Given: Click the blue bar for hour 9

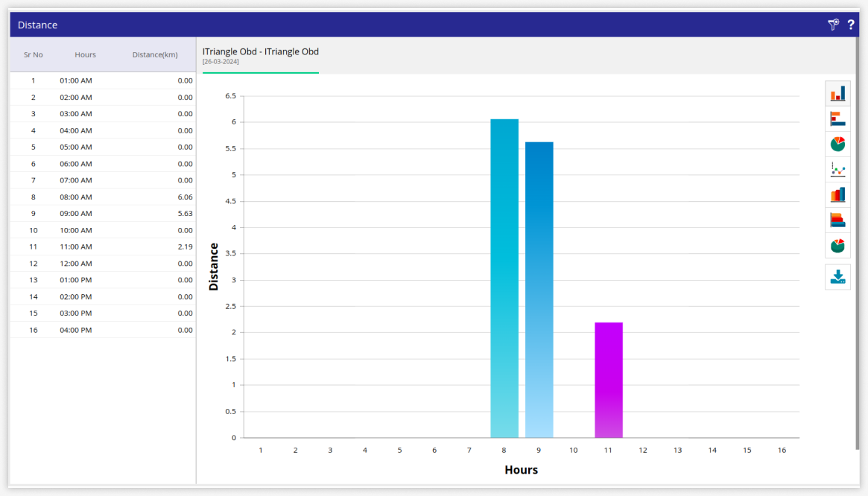Looking at the screenshot, I should 539,290.
